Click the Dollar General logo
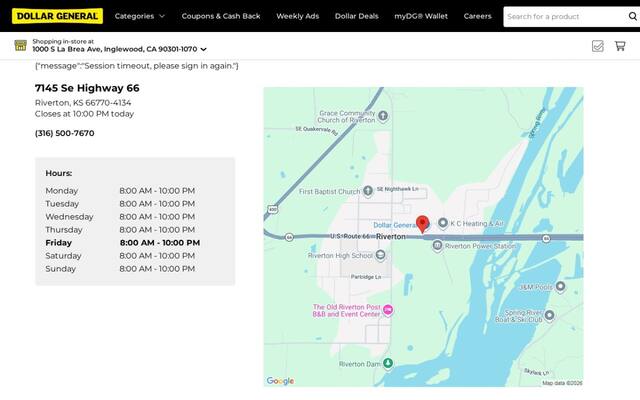This screenshot has width=640, height=400. point(58,16)
